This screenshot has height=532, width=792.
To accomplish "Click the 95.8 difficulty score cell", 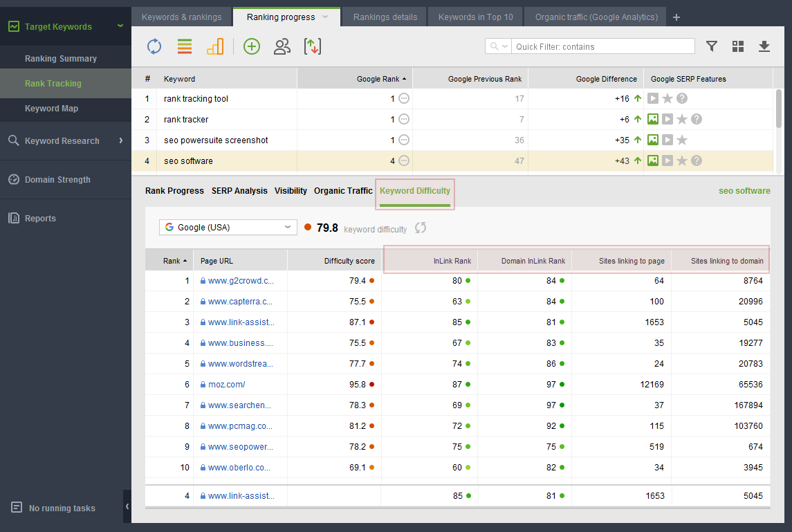I will click(x=334, y=385).
